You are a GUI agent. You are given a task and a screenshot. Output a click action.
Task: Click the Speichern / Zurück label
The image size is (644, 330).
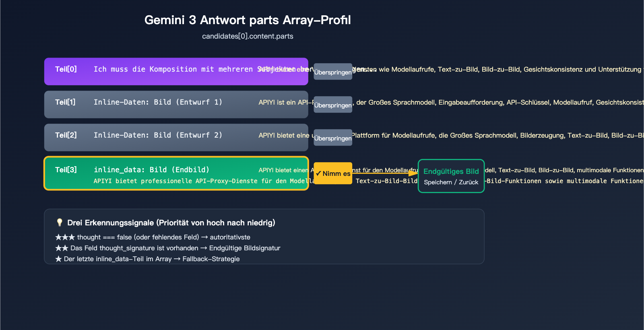(451, 182)
